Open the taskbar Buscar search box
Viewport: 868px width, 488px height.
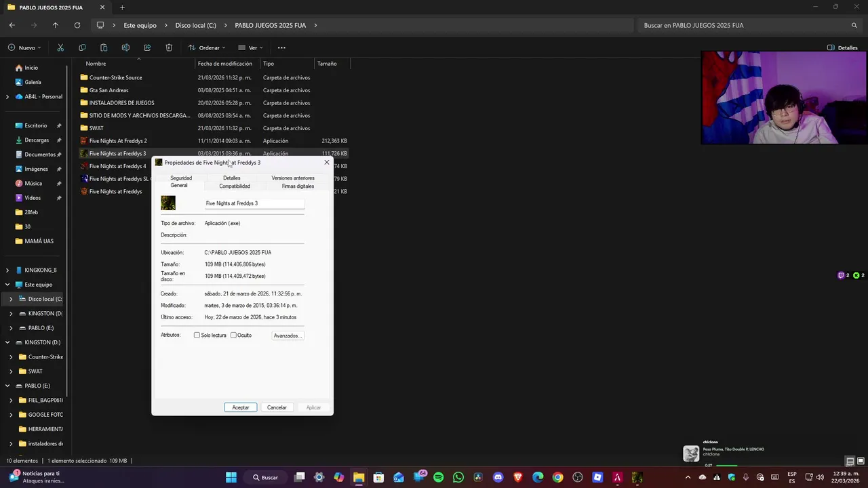click(265, 477)
